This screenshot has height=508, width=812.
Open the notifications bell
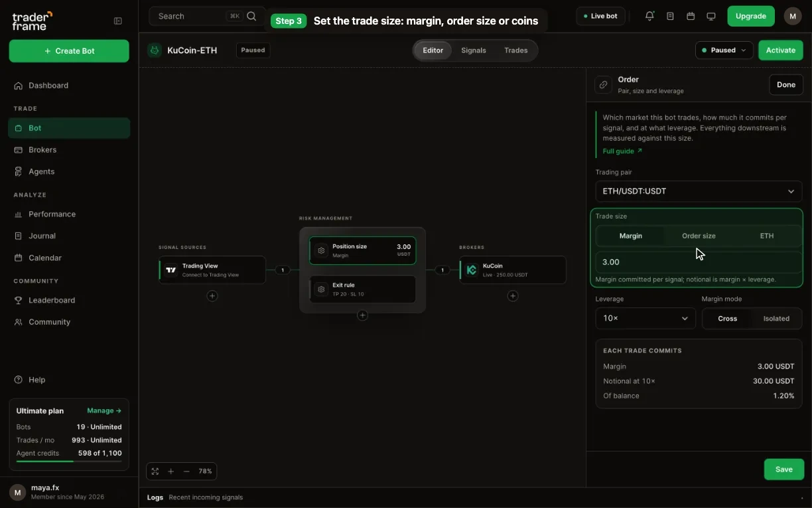(649, 16)
